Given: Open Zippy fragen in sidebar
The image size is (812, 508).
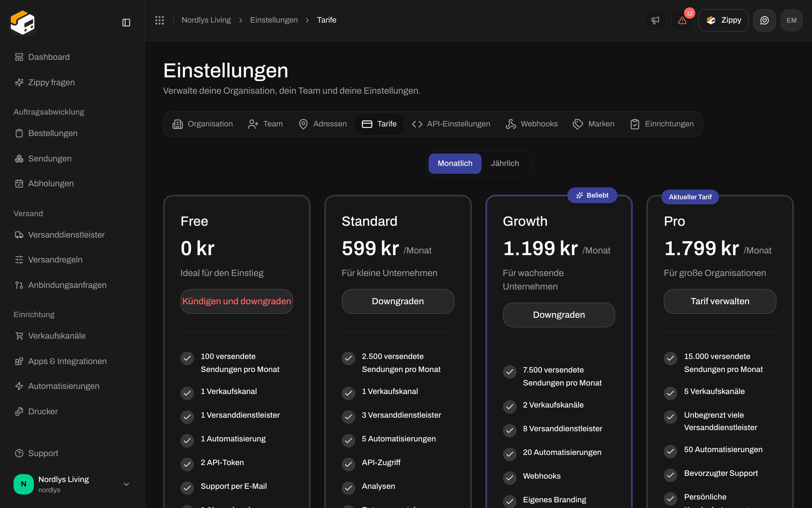Looking at the screenshot, I should pyautogui.click(x=72, y=82).
